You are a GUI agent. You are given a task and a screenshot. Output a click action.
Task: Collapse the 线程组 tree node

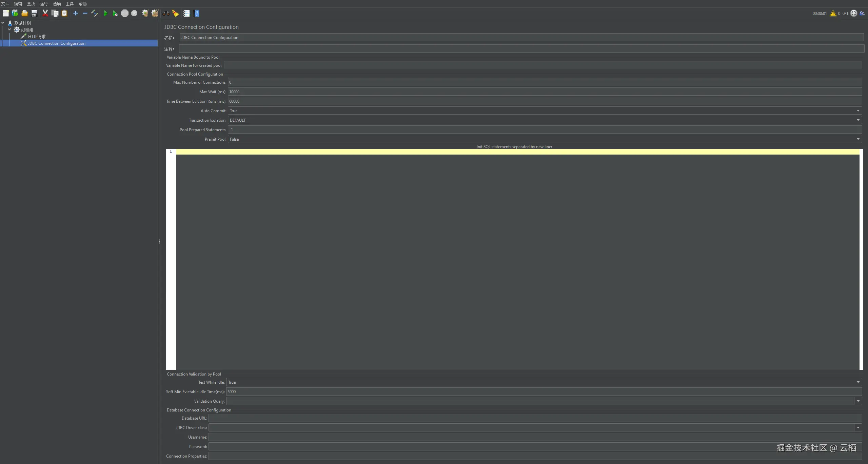tap(9, 30)
